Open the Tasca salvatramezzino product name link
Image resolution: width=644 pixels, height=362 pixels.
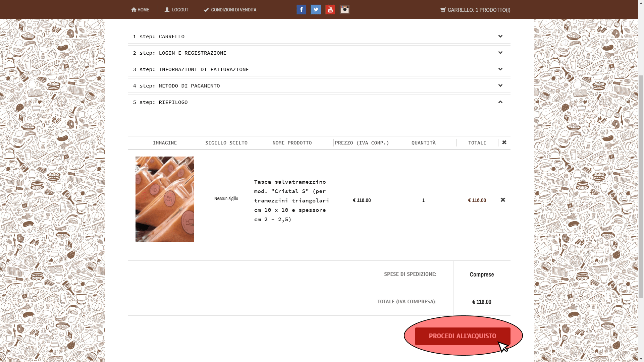[291, 200]
